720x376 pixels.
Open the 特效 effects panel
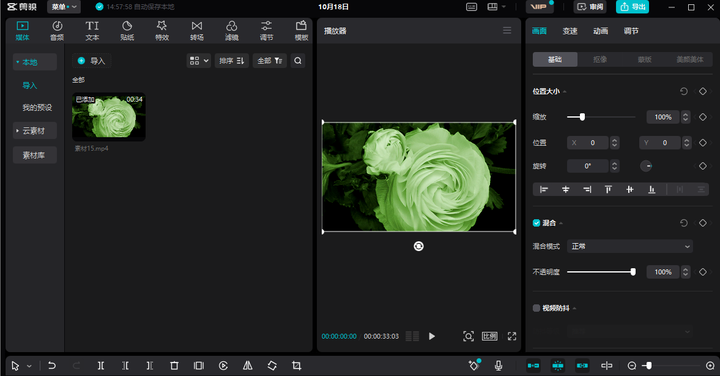[162, 31]
